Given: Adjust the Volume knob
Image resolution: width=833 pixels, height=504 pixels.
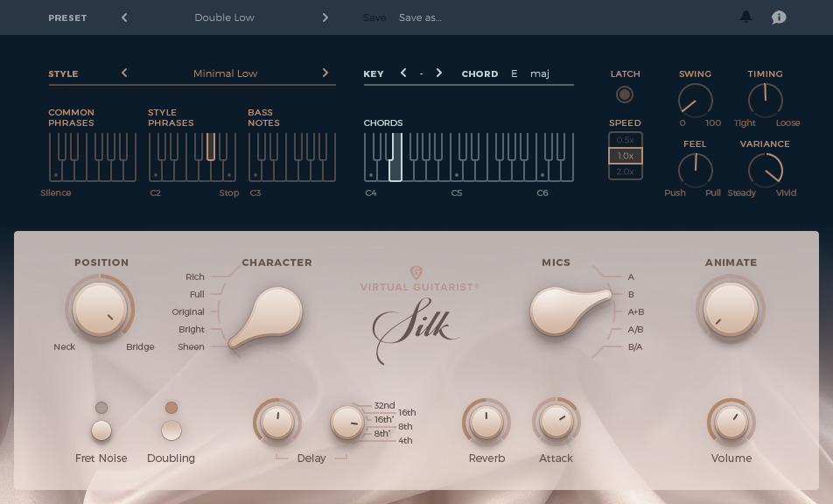Looking at the screenshot, I should (731, 423).
